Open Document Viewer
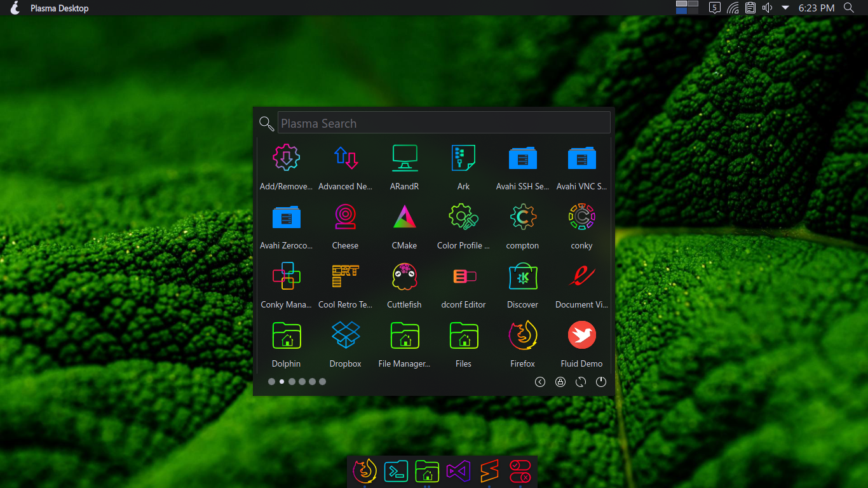 582,276
